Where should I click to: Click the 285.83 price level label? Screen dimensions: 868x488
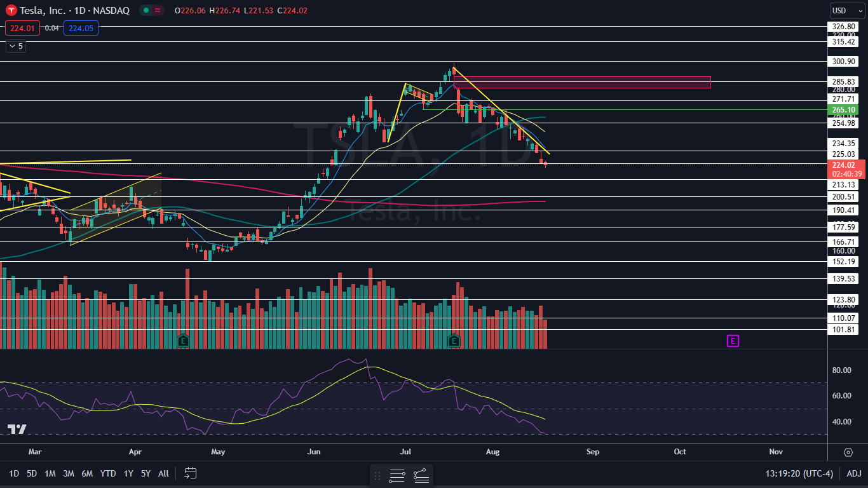[x=844, y=81]
